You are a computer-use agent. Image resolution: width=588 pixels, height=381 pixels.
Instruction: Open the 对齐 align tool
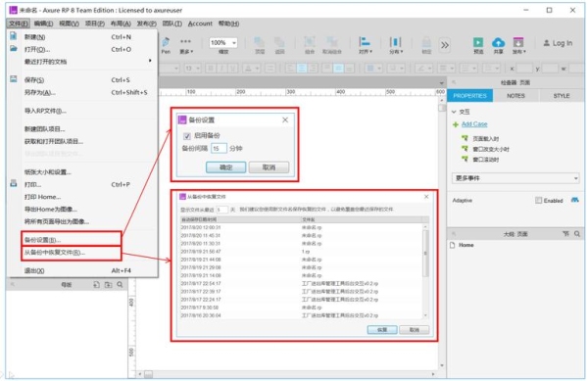click(365, 45)
